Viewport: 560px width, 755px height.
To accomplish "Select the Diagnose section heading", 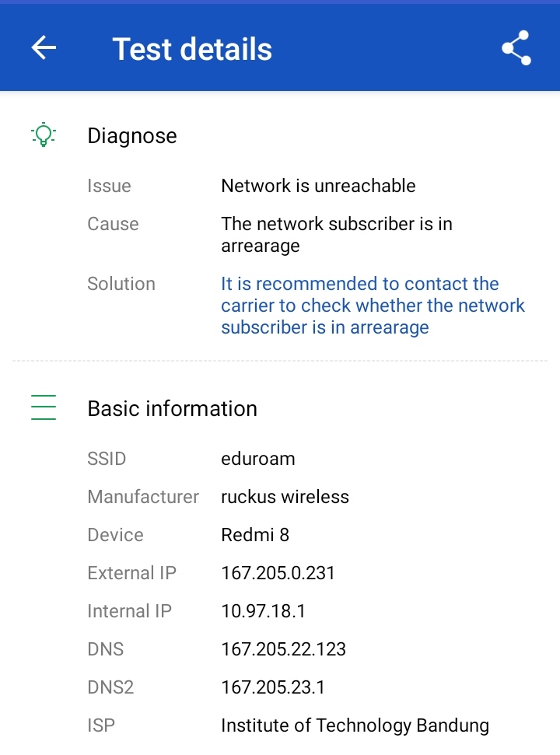I will 132,136.
